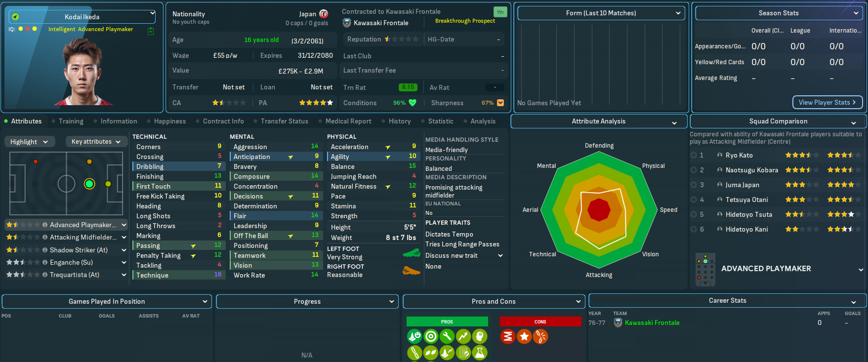The image size is (868, 362).
Task: Click the PA star rating bar
Action: coord(316,103)
